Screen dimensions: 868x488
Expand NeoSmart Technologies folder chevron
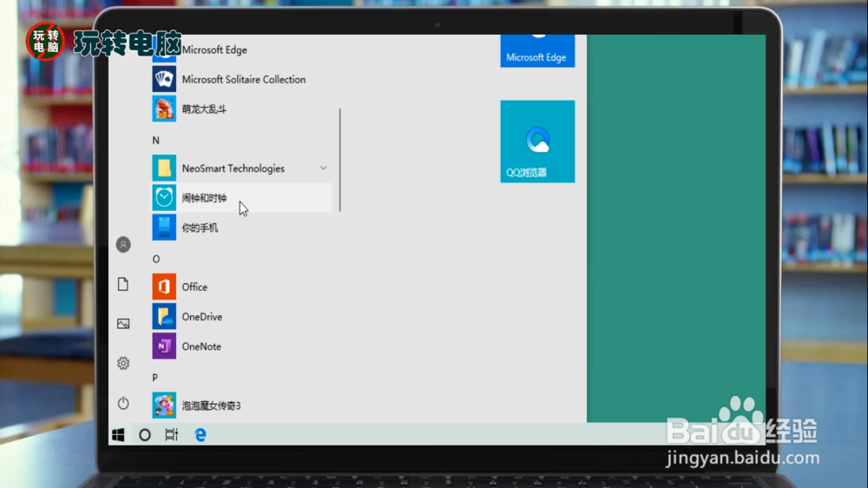[323, 168]
